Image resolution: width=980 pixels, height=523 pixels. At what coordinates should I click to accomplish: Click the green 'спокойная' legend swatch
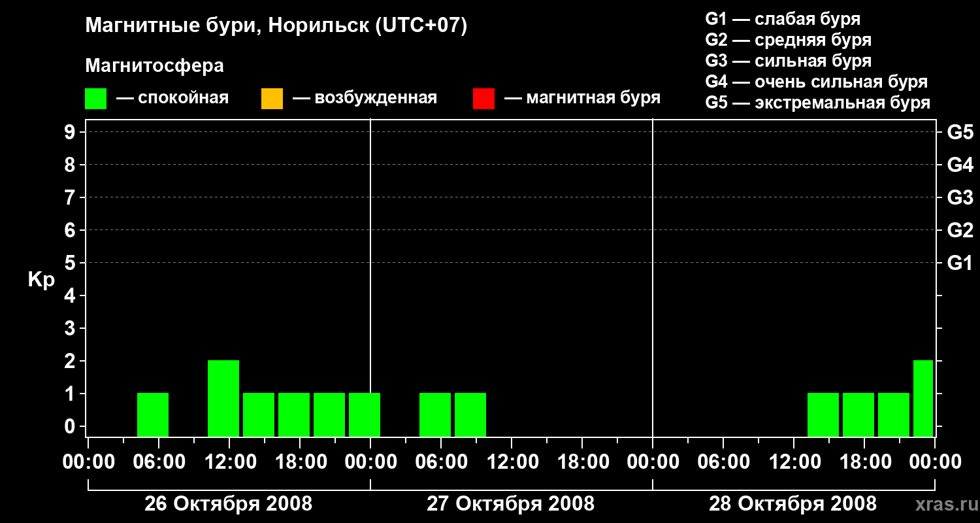(96, 99)
